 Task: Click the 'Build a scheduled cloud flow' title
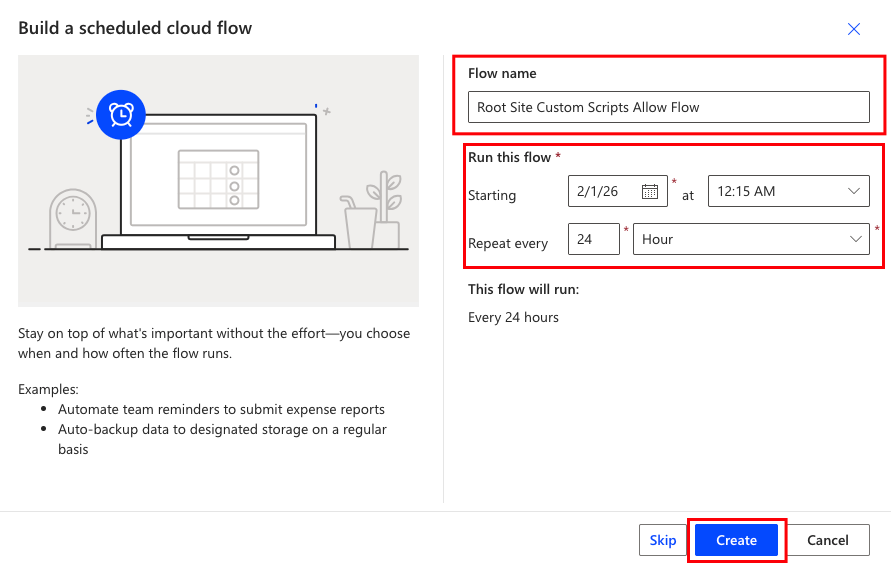point(135,28)
